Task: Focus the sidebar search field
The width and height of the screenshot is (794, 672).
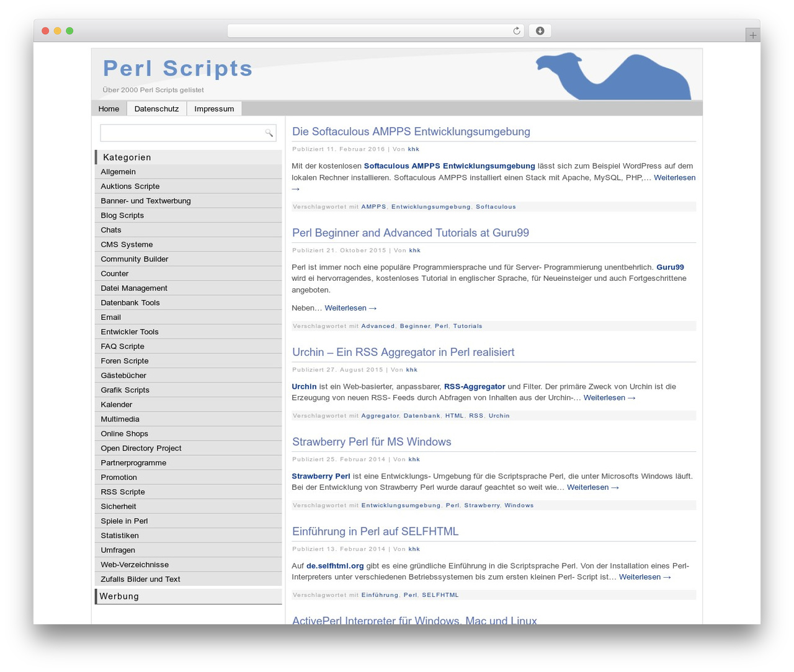Action: [188, 133]
